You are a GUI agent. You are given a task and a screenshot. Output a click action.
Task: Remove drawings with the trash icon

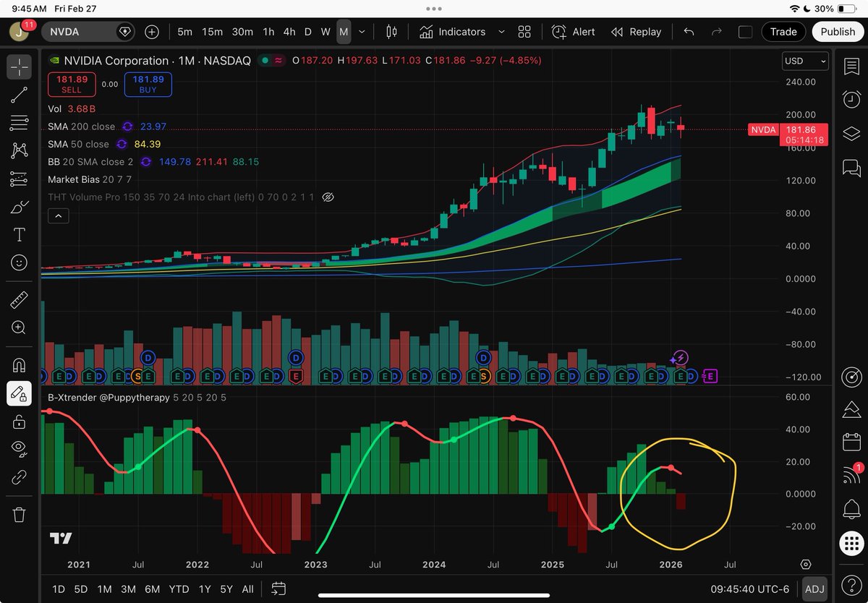click(x=20, y=514)
